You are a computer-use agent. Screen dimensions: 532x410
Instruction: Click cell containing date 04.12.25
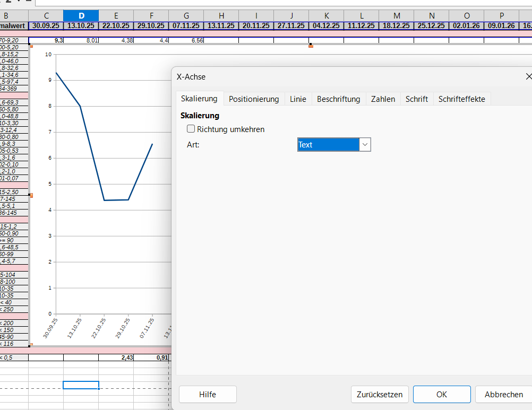pyautogui.click(x=326, y=25)
